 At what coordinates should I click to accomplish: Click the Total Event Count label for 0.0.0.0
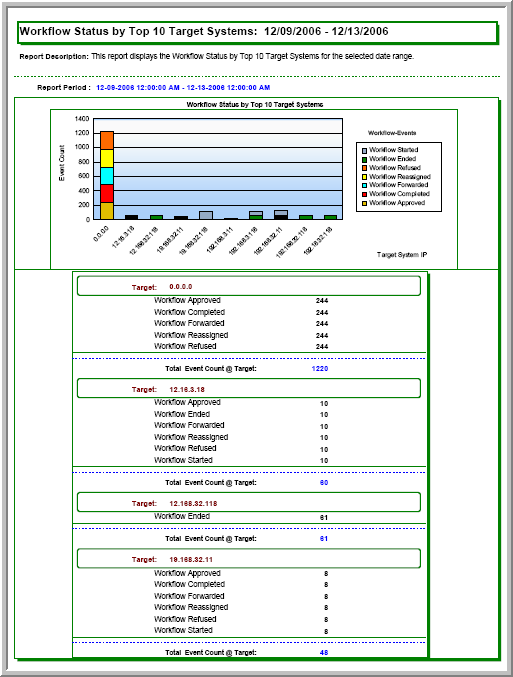pos(211,369)
